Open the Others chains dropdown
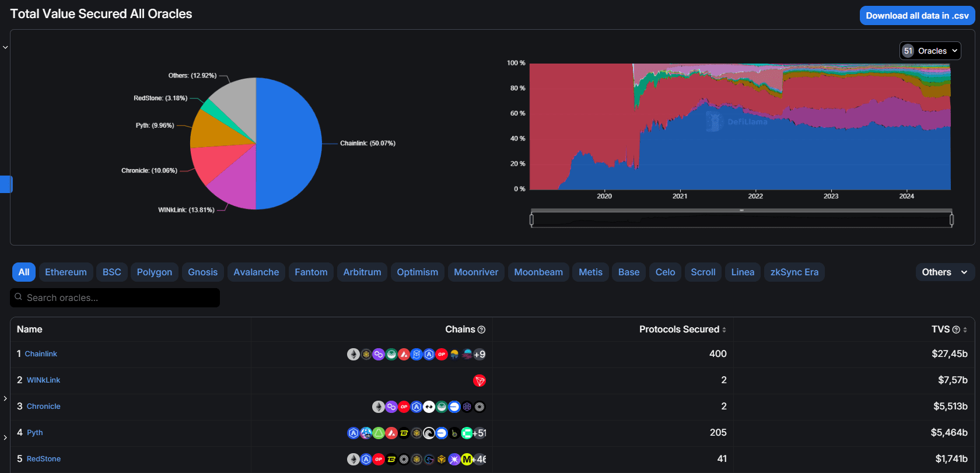 coord(945,272)
